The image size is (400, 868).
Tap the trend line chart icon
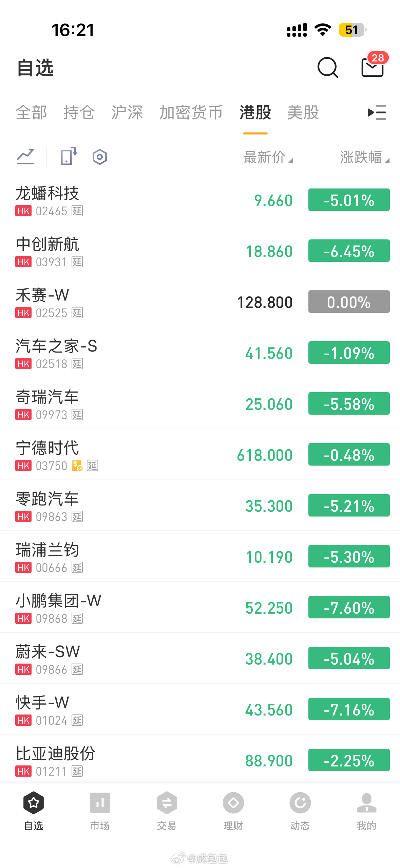coord(25,157)
